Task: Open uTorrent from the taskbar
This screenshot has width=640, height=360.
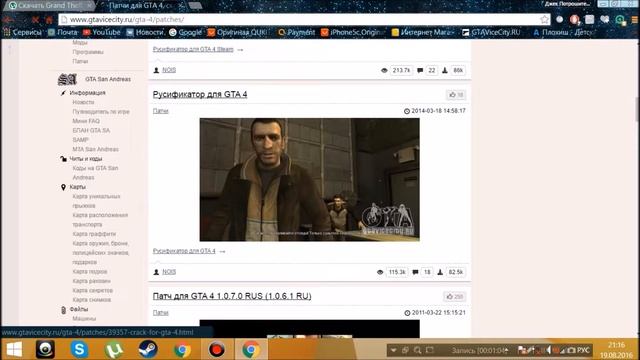Action: pos(113,350)
